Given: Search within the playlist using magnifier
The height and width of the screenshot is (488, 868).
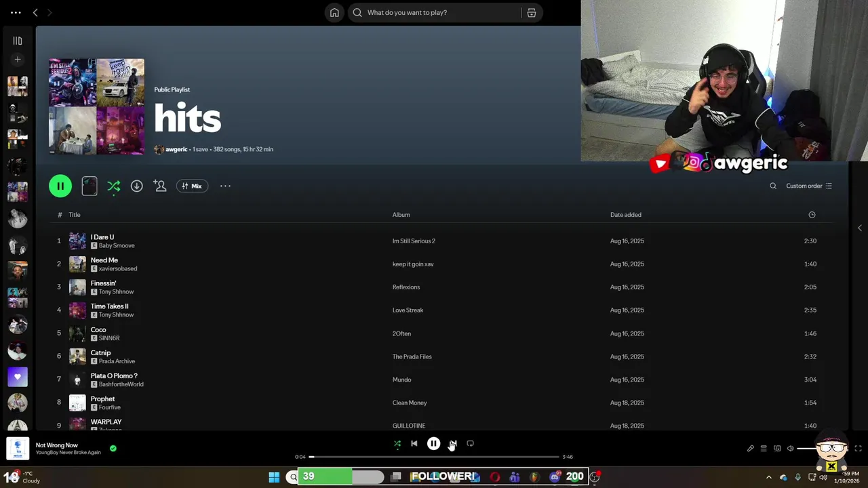Looking at the screenshot, I should coord(773,186).
